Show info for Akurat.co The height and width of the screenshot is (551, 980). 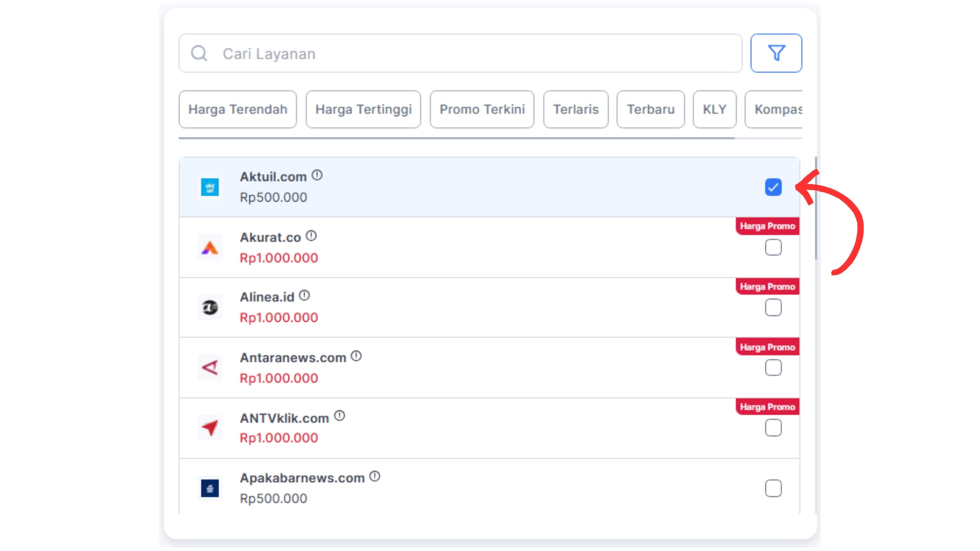point(311,236)
